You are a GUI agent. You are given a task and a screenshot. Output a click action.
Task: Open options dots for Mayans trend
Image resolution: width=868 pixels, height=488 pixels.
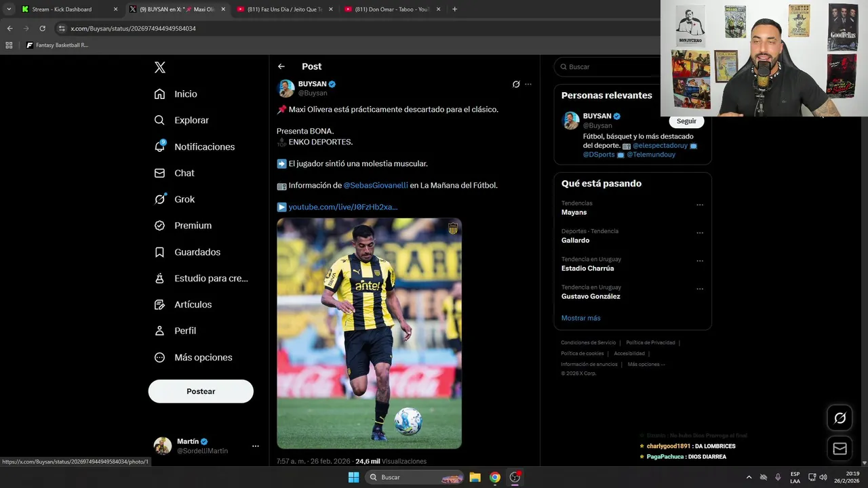pyautogui.click(x=700, y=205)
